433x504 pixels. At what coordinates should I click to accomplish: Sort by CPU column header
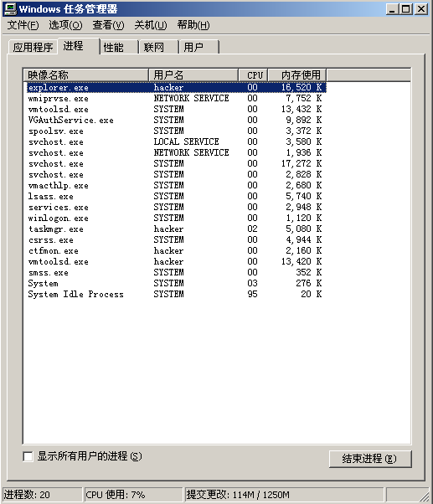(253, 75)
